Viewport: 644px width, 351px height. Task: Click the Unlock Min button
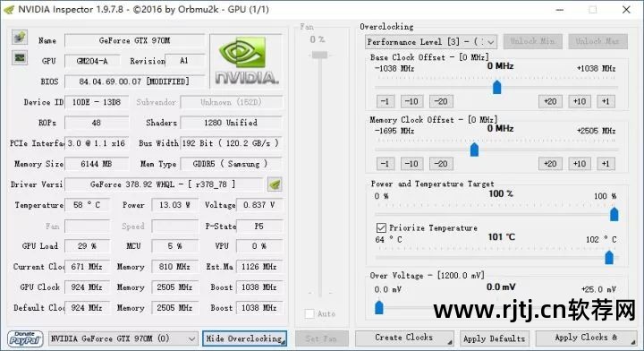coord(533,41)
